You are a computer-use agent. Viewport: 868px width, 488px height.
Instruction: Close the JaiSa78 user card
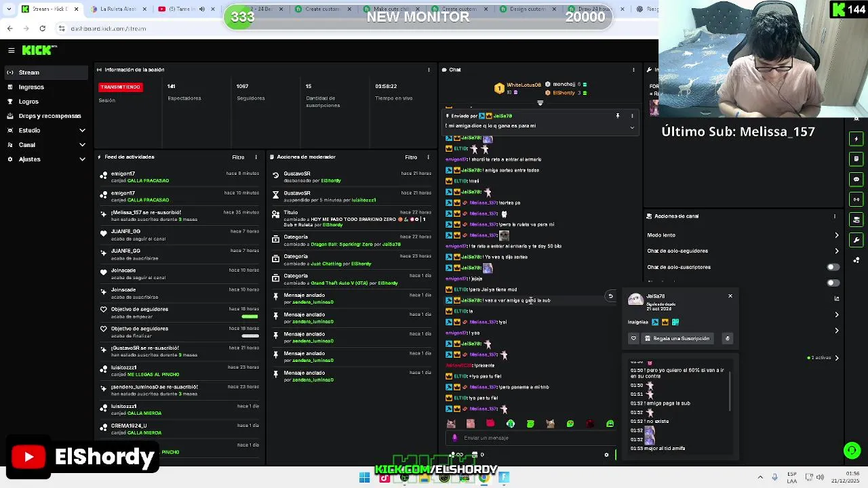[730, 296]
